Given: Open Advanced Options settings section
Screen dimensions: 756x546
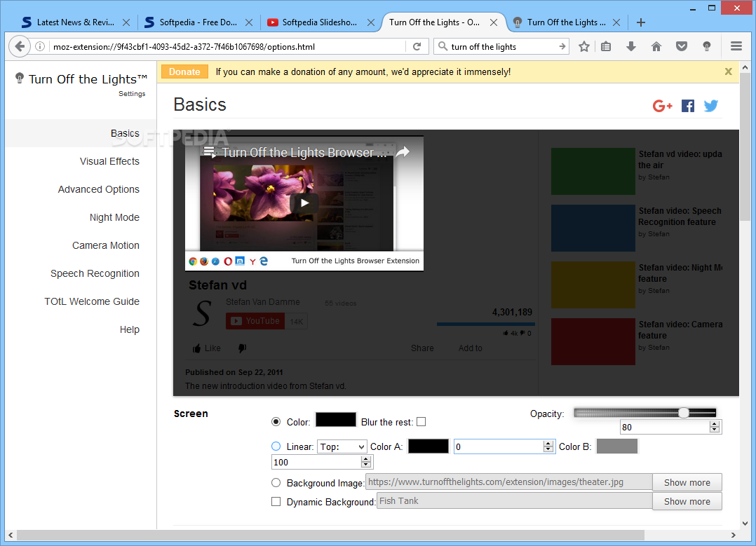Looking at the screenshot, I should 98,189.
